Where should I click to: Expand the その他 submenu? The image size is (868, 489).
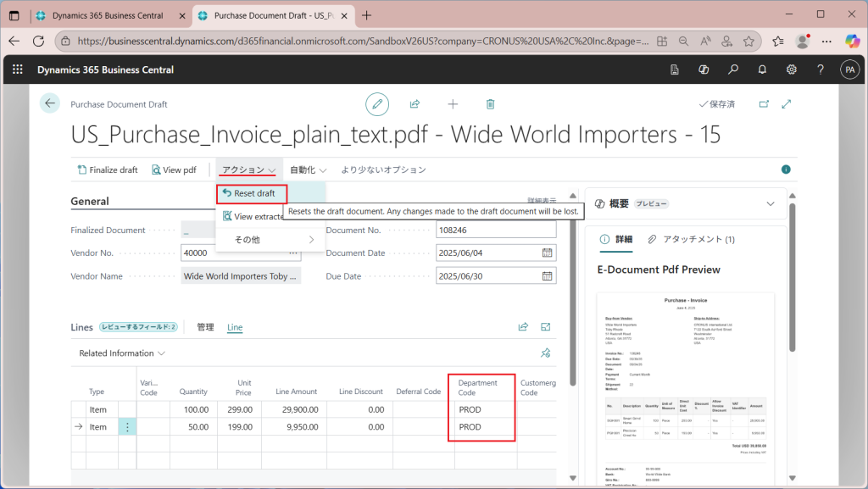[x=270, y=240]
